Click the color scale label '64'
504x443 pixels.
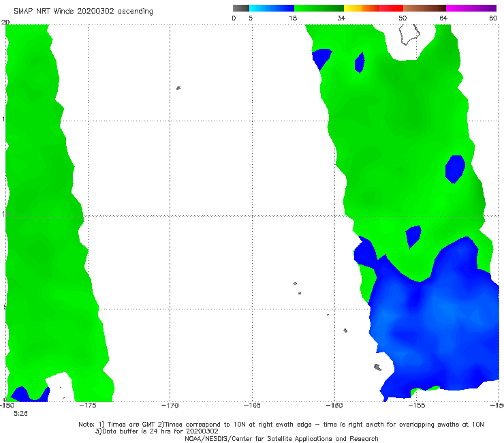click(x=443, y=18)
